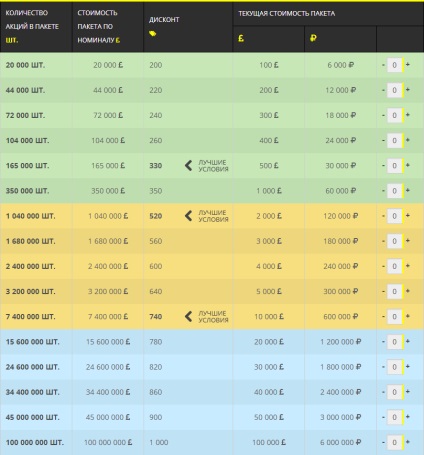Click the 24 600 000 шт. row label
Viewport: 424px width, 455px height.
tap(32, 367)
